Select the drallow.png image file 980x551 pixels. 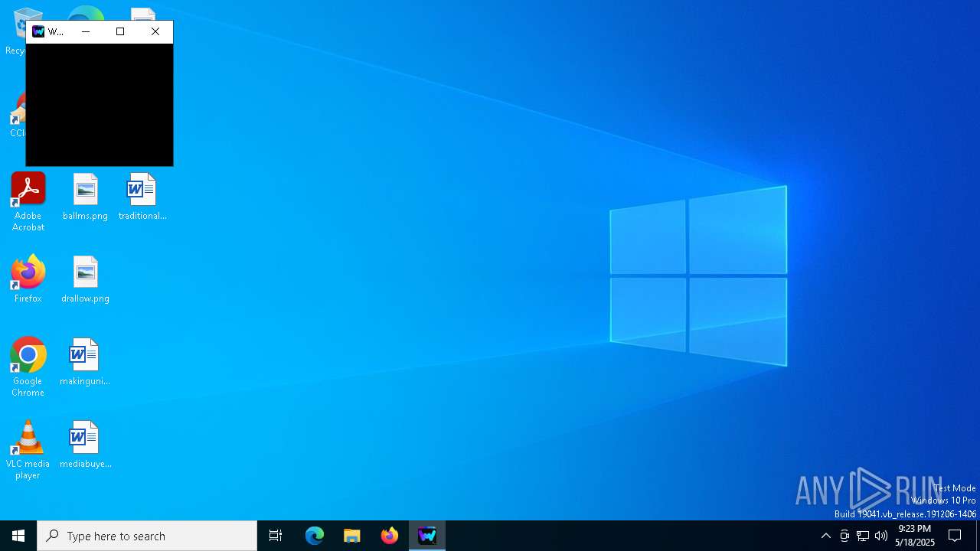tap(85, 279)
